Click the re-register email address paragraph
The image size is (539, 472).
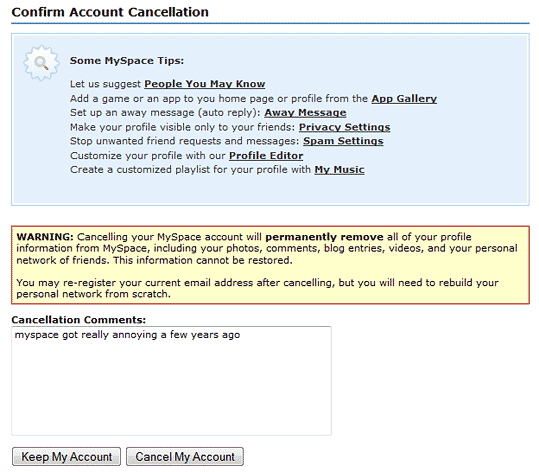pyautogui.click(x=257, y=288)
